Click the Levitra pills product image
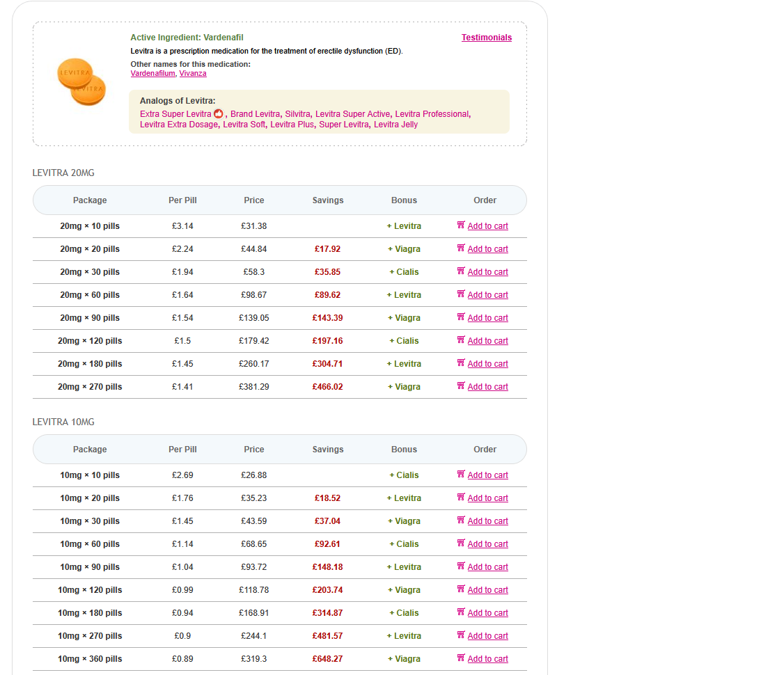784x675 pixels. pyautogui.click(x=81, y=82)
